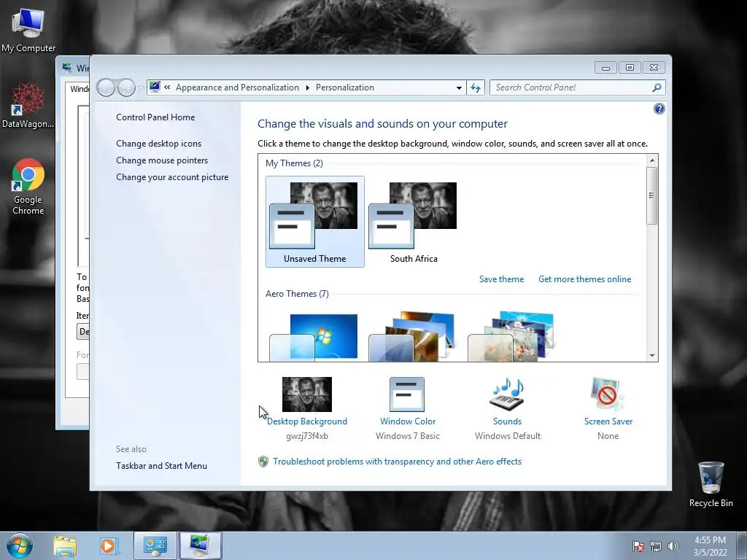Select the Architecture Aero theme thumbnail

coord(413,337)
